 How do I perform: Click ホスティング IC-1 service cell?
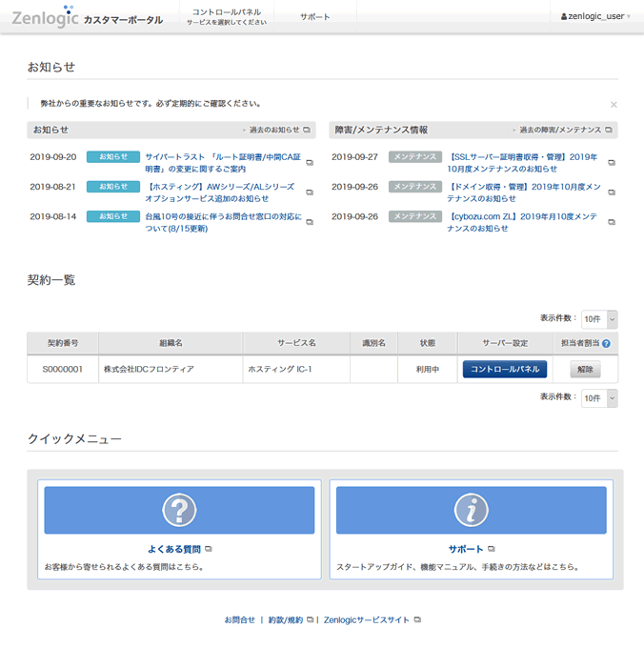point(296,369)
